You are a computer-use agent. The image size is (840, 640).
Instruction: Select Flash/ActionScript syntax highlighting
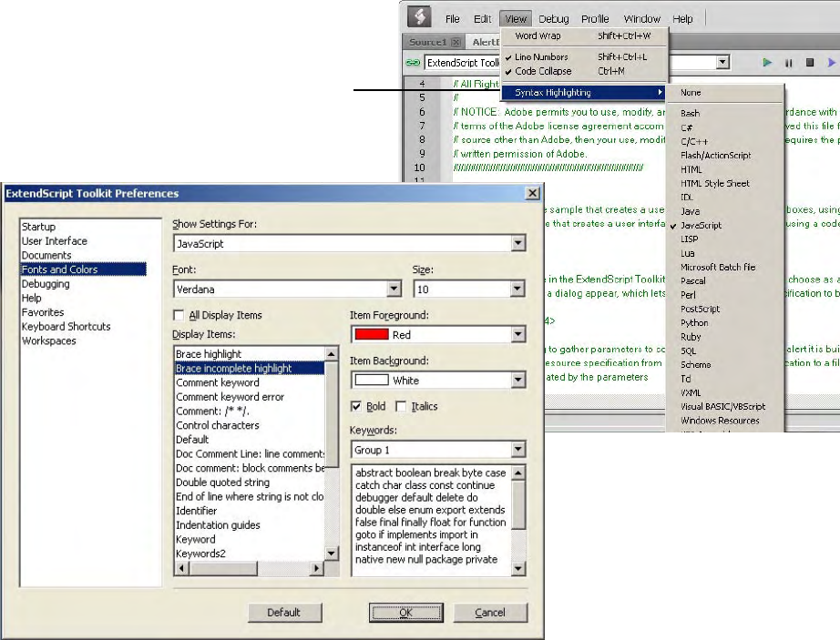click(725, 155)
